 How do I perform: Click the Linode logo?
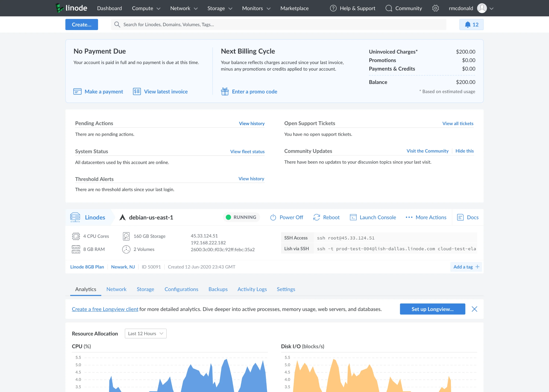click(71, 8)
